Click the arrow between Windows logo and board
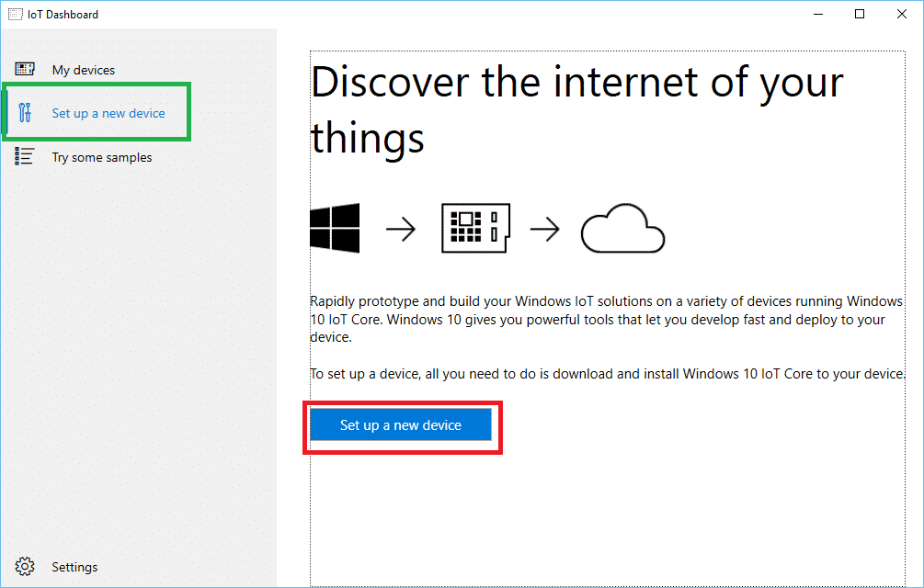 [x=402, y=230]
